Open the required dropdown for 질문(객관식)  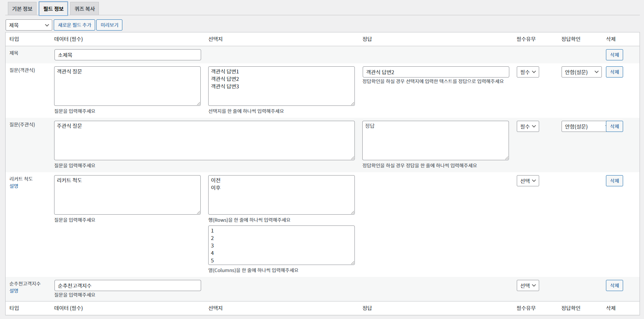tap(528, 72)
